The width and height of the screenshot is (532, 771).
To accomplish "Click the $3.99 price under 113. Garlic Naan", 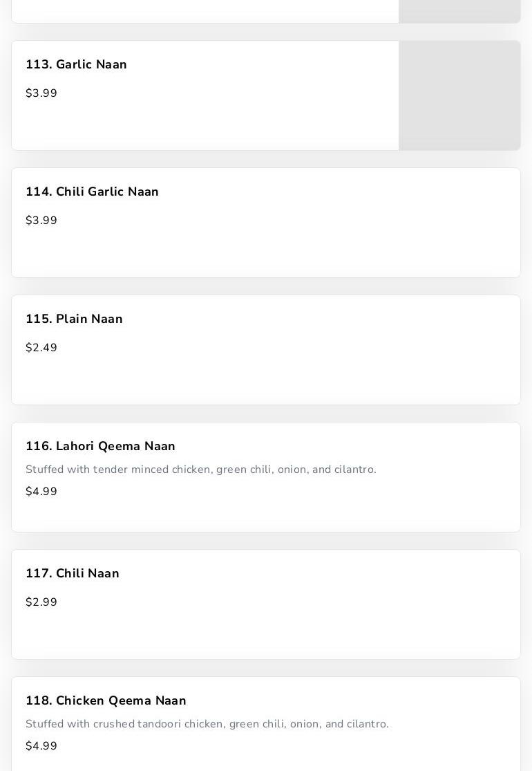I will coord(41,93).
